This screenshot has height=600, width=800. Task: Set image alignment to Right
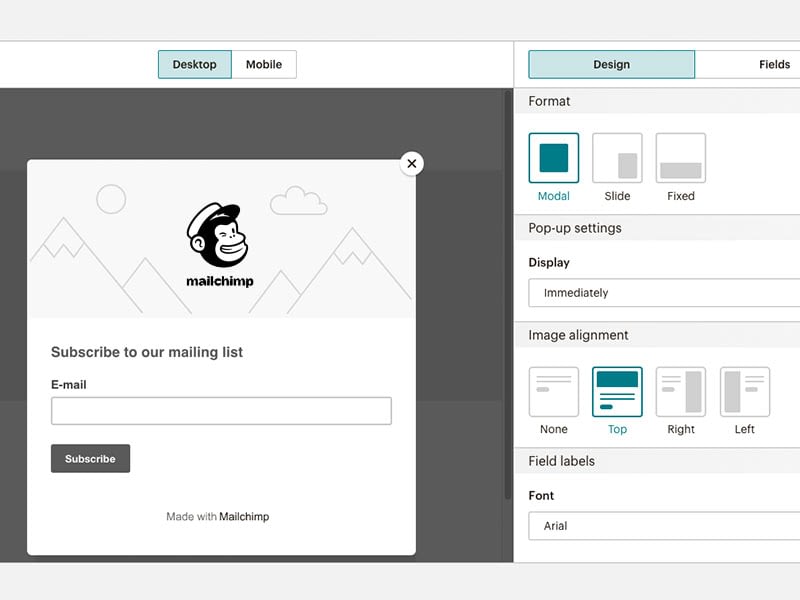[681, 391]
